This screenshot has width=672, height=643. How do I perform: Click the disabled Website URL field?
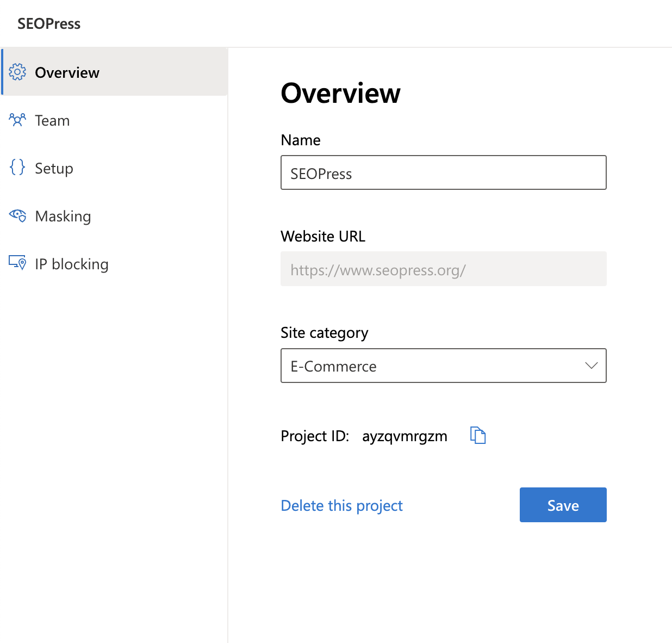click(444, 269)
